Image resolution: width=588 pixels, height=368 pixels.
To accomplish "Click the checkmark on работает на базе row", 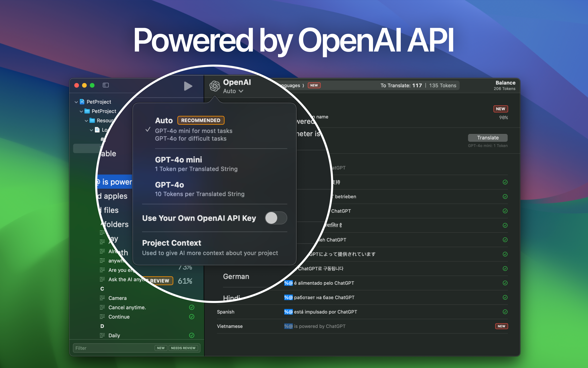I will coord(505,297).
